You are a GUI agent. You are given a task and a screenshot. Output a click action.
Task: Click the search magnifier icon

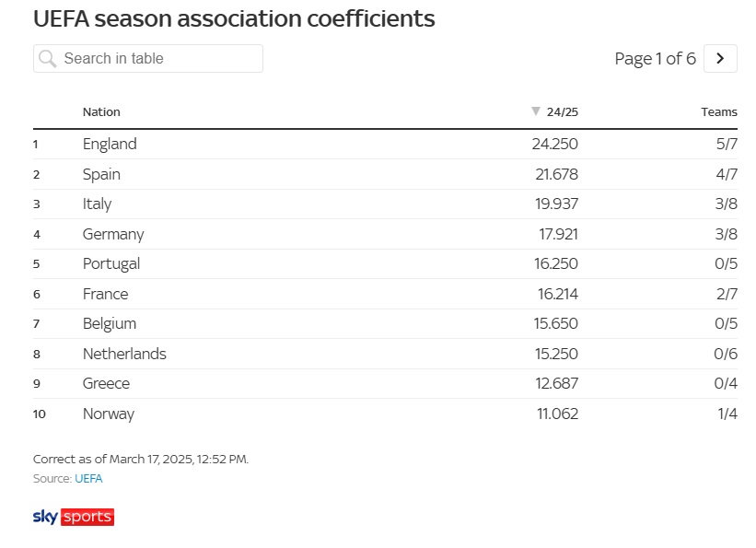[x=48, y=59]
